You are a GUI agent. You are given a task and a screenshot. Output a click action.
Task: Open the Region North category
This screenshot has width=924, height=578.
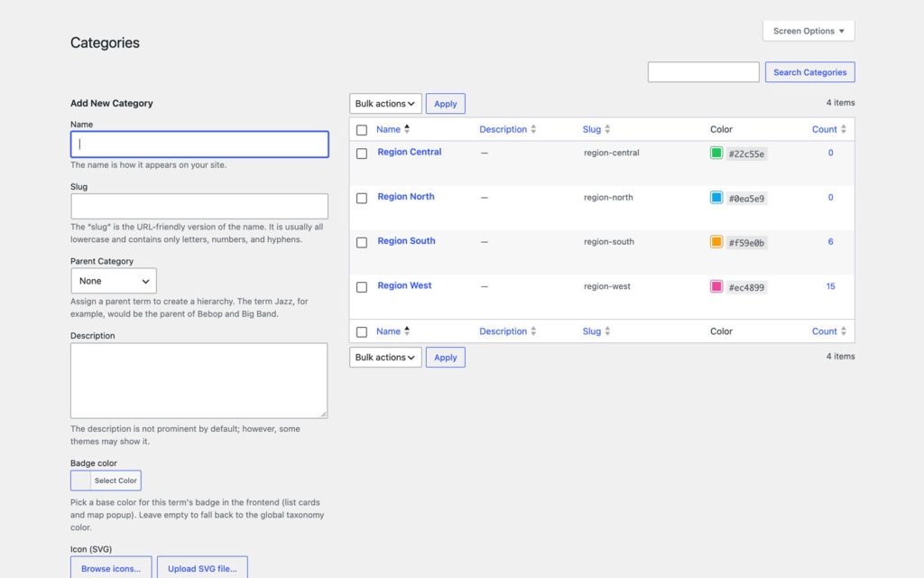coord(406,196)
